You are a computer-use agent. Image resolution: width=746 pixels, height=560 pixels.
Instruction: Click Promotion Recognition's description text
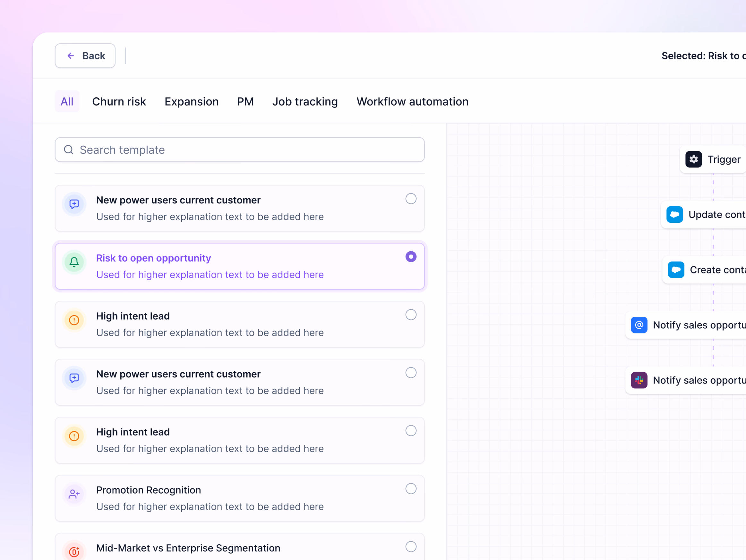pyautogui.click(x=210, y=507)
